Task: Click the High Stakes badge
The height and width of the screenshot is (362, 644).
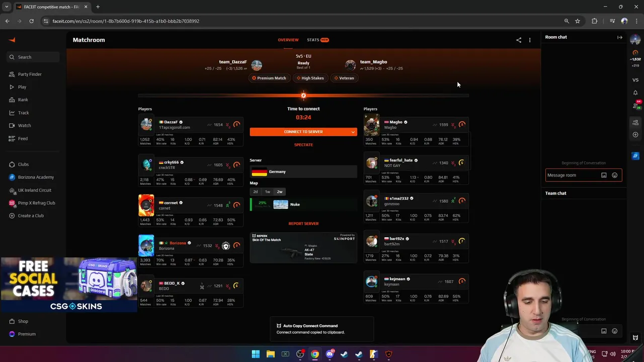Action: point(310,78)
